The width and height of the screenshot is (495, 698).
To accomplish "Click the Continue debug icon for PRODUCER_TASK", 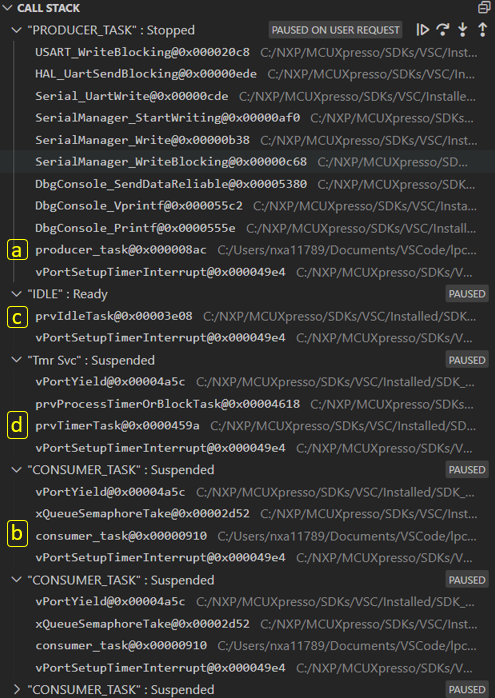I will (422, 30).
